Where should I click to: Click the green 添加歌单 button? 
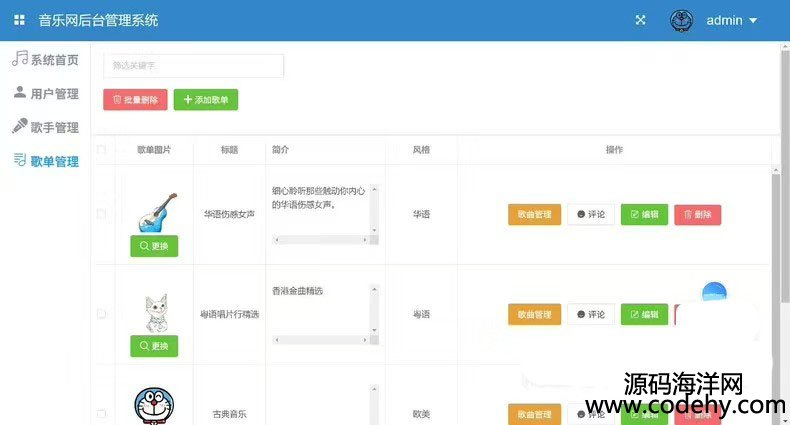click(206, 100)
